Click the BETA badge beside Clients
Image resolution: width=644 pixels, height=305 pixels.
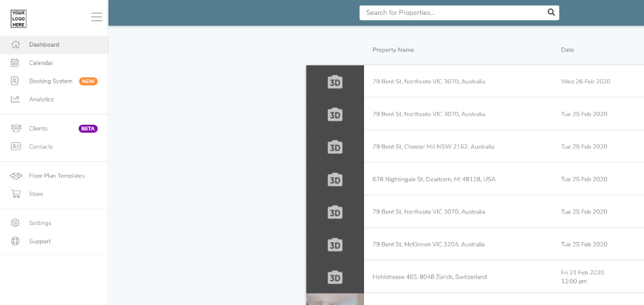click(88, 129)
